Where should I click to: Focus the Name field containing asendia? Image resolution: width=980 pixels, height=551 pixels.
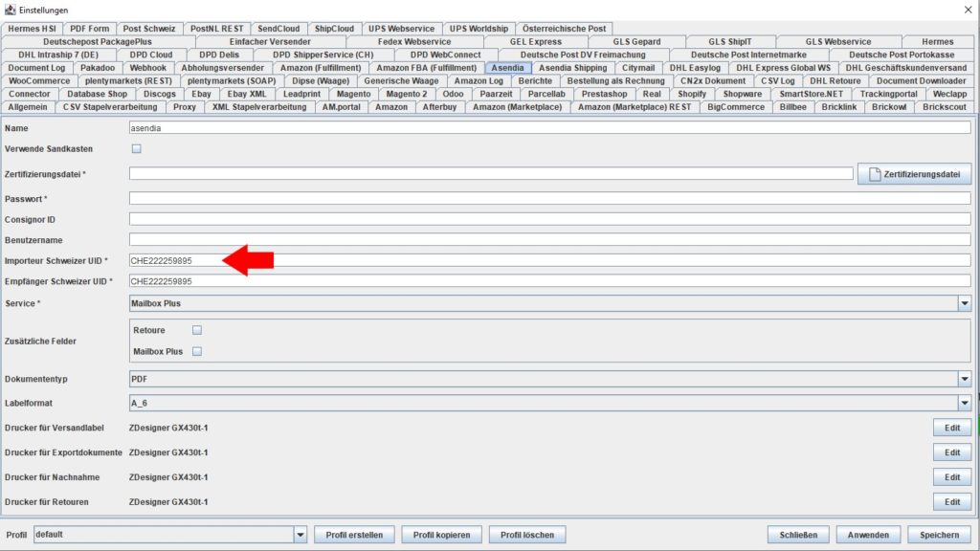(x=549, y=128)
